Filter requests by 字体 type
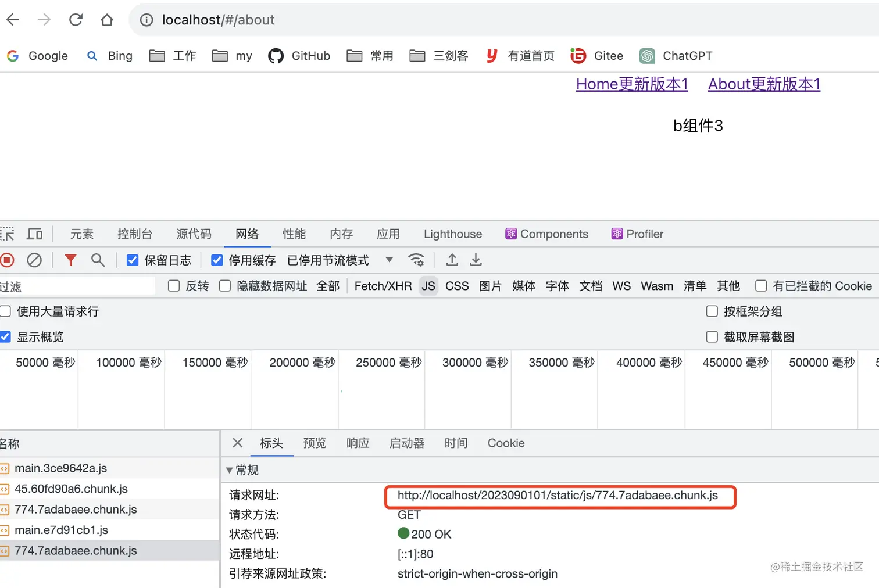Image resolution: width=879 pixels, height=588 pixels. tap(558, 286)
